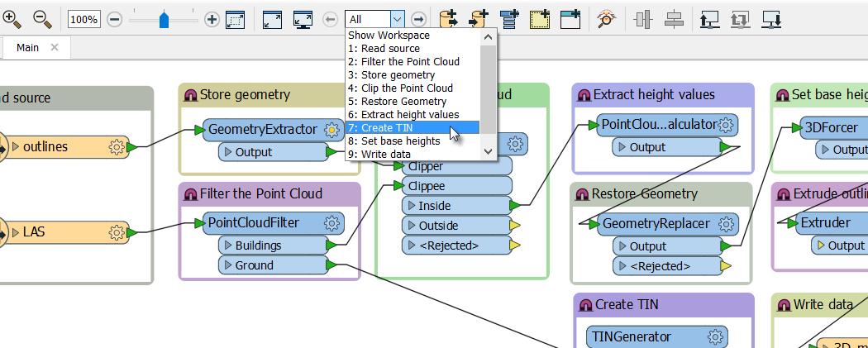Expand the Ground output port triangle
Image resolution: width=868 pixels, height=348 pixels.
pyautogui.click(x=229, y=265)
